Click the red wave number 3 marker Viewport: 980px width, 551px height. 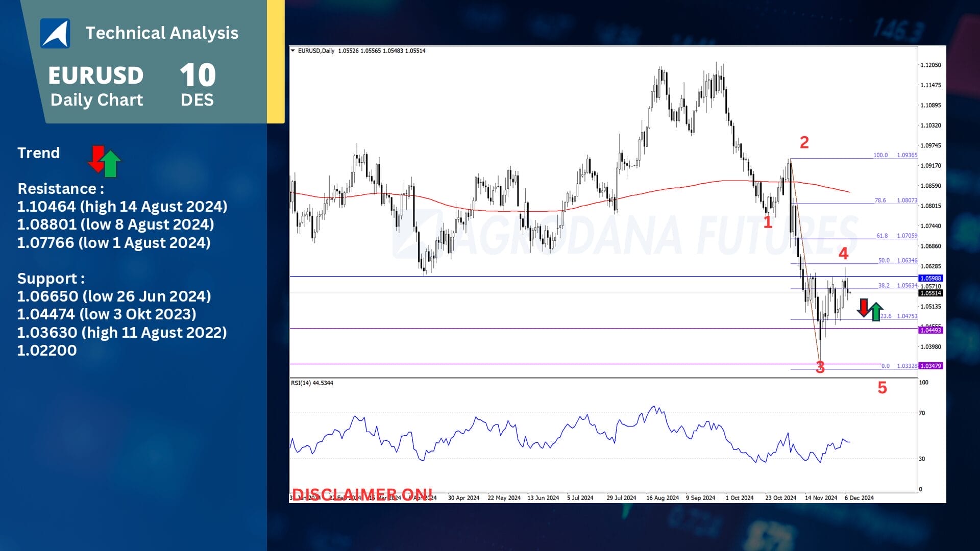[x=820, y=367]
